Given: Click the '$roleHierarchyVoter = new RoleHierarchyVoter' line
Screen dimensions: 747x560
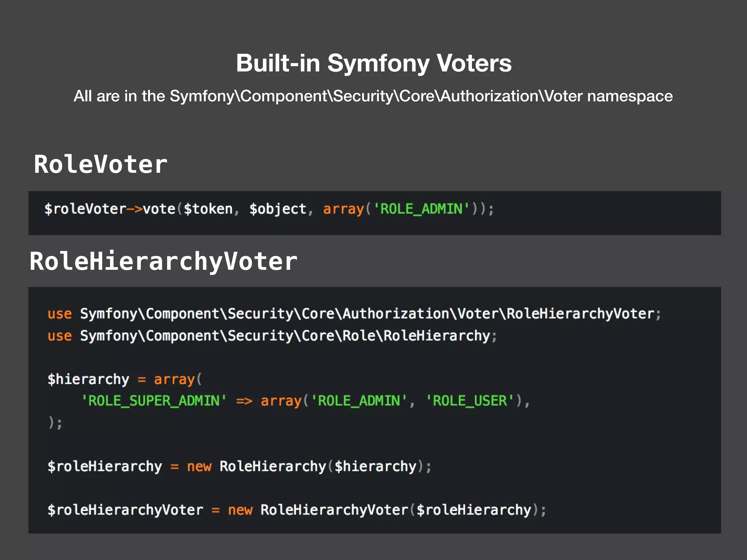Looking at the screenshot, I should click(x=297, y=510).
